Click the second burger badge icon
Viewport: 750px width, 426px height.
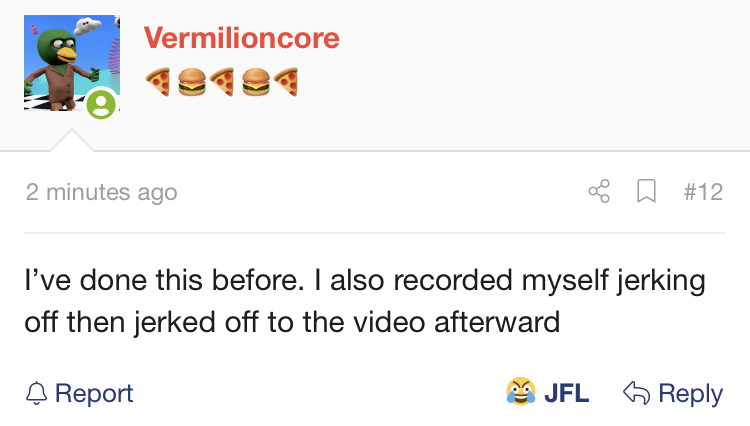(x=255, y=82)
